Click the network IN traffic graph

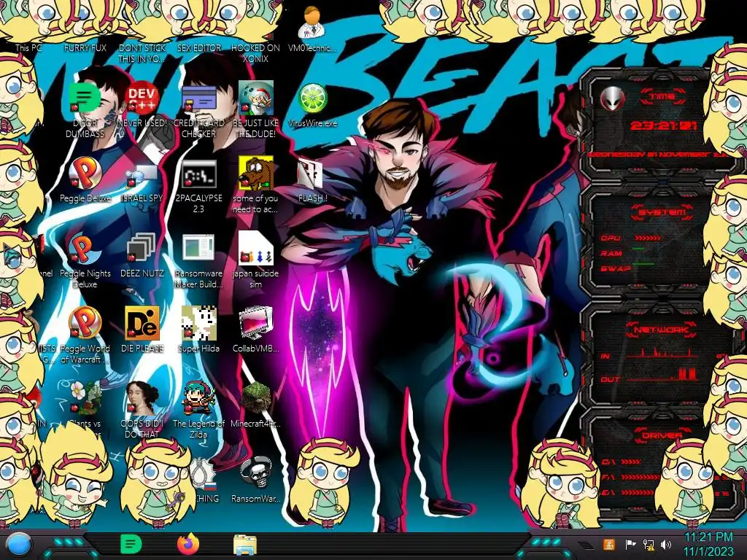[662, 353]
